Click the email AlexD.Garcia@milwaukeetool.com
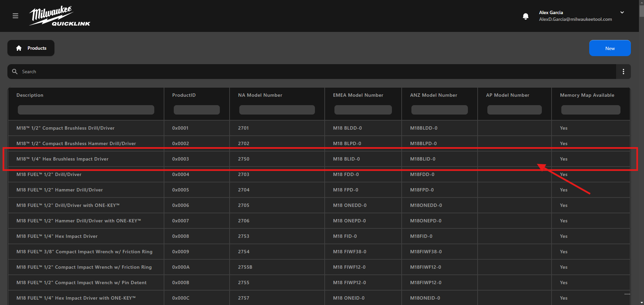 (x=575, y=19)
